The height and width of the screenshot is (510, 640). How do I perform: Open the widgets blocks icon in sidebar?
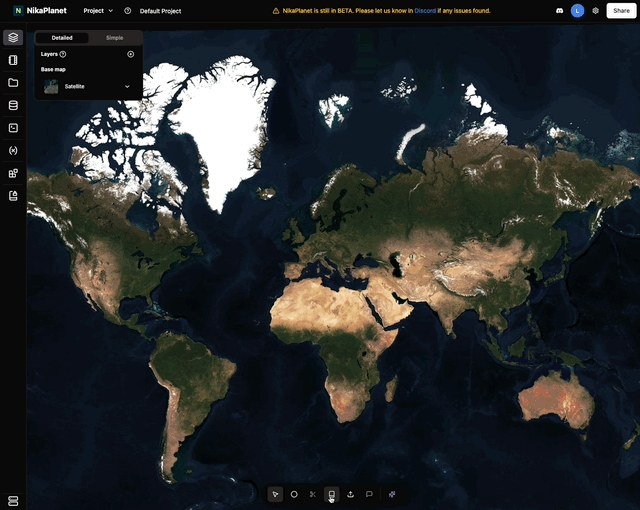[x=13, y=173]
